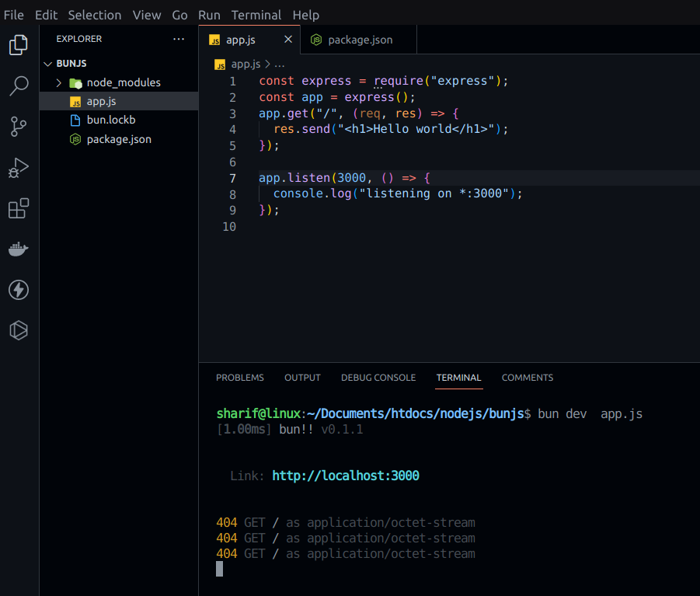Switch to the DEBUG CONSOLE panel tab

click(378, 378)
